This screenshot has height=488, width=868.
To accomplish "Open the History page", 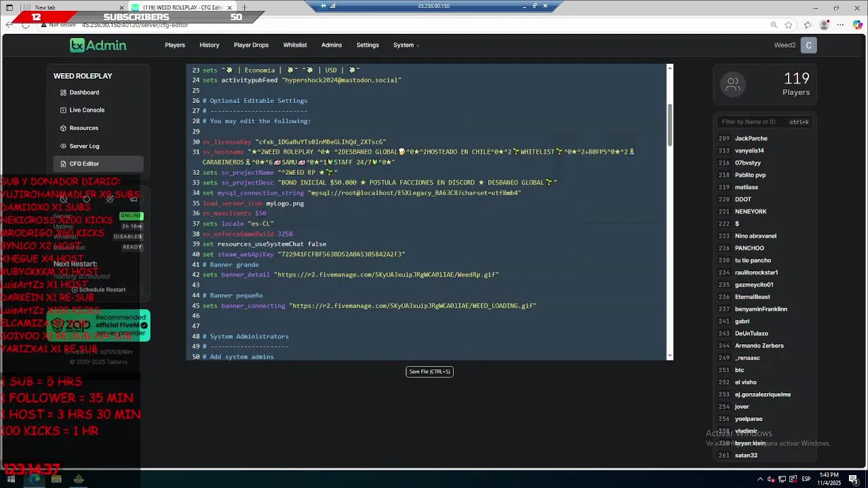I will tap(210, 45).
